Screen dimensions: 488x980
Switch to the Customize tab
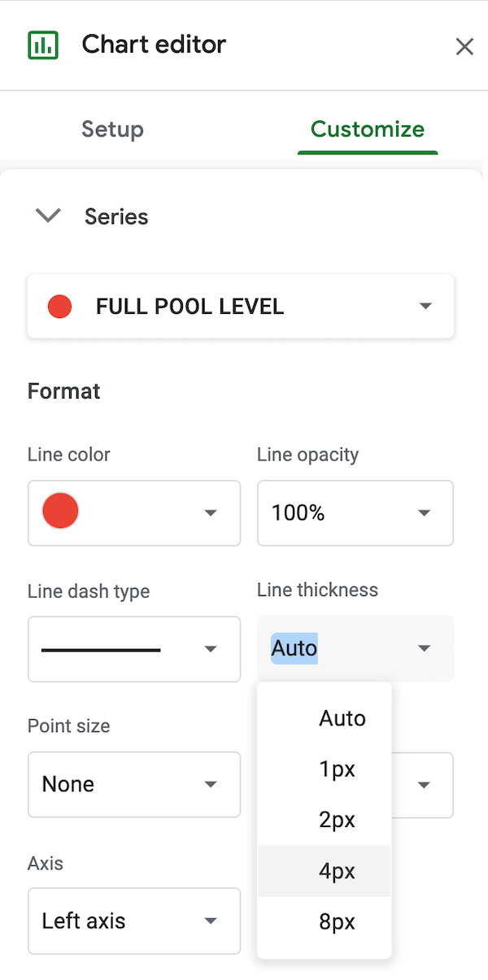pyautogui.click(x=368, y=128)
